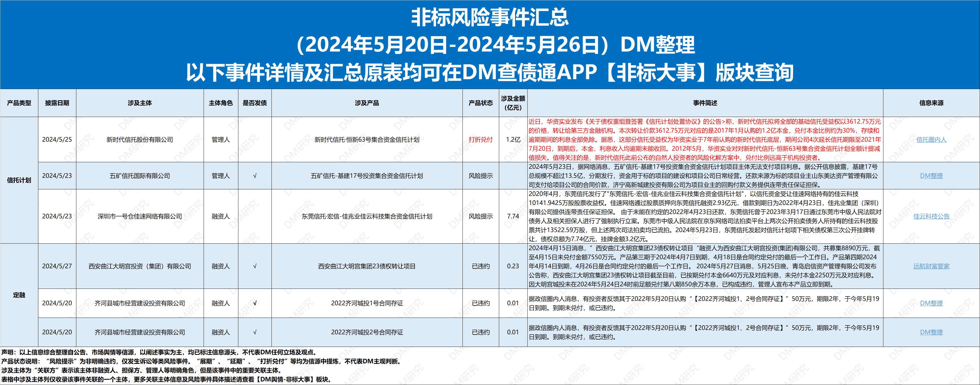
Task: Select the 五矿信托国际有限公司 cell
Action: (140, 176)
